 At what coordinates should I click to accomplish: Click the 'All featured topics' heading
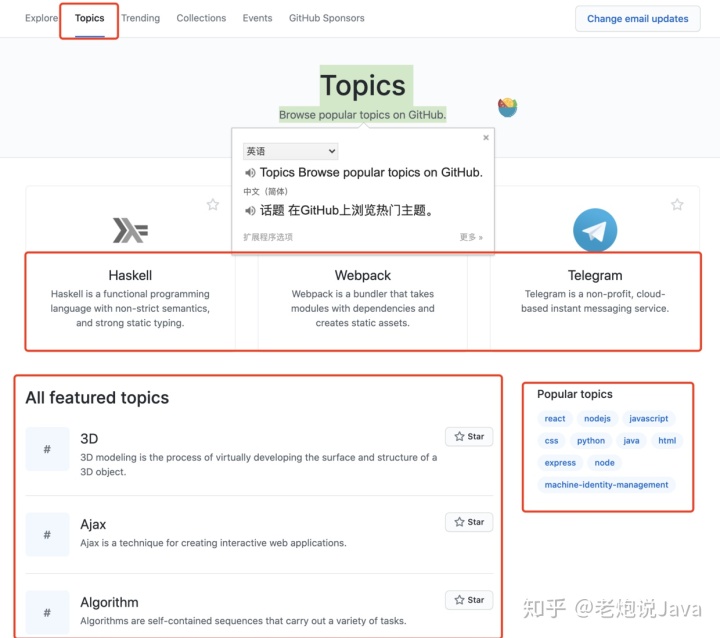point(97,397)
